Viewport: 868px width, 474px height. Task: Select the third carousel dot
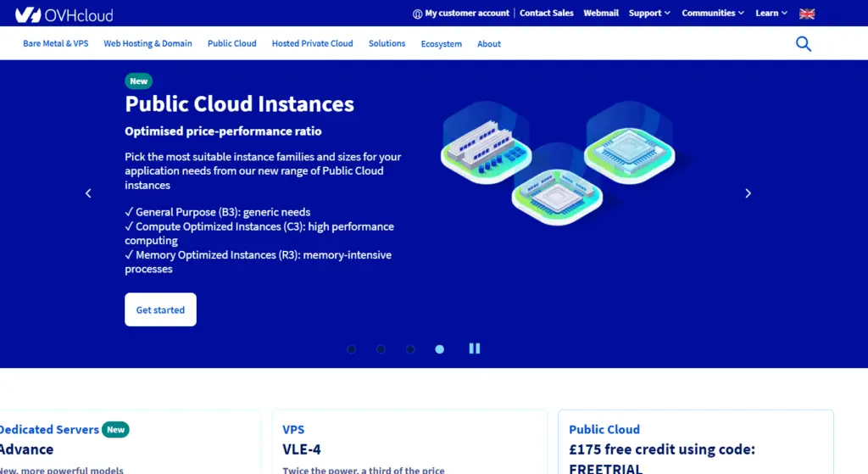click(410, 349)
